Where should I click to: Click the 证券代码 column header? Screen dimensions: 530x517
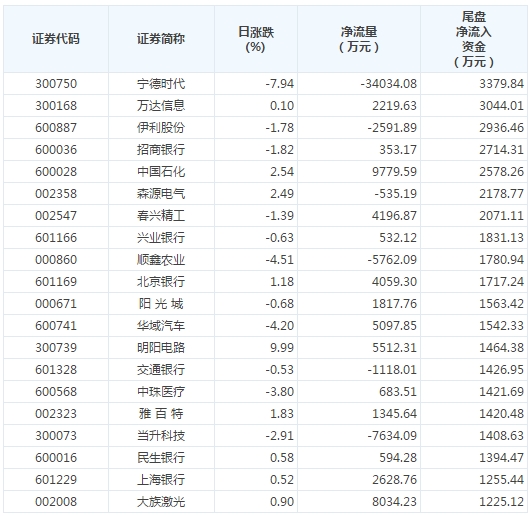pyautogui.click(x=56, y=39)
